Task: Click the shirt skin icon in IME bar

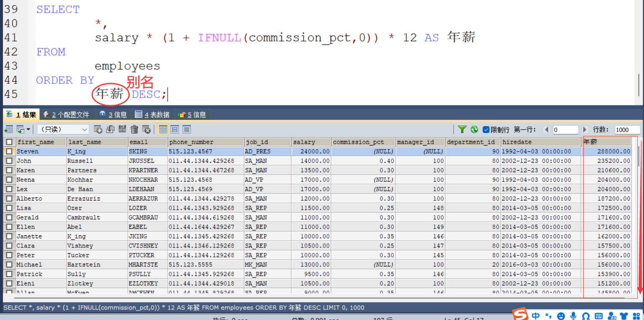Action: [x=624, y=316]
